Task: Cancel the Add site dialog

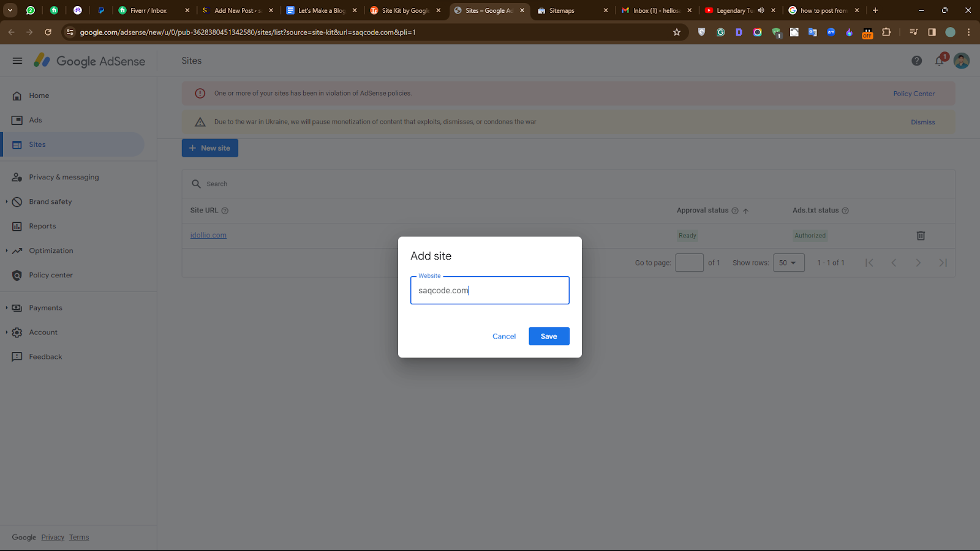Action: 504,336
